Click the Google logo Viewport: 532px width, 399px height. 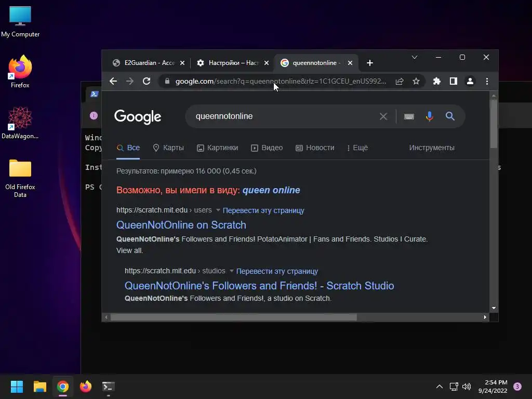[138, 117]
